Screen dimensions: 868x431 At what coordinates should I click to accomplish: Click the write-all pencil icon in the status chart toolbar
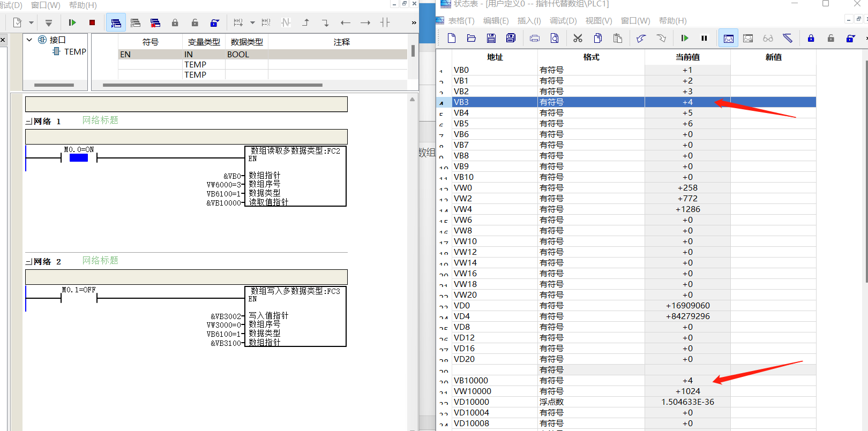(x=787, y=38)
